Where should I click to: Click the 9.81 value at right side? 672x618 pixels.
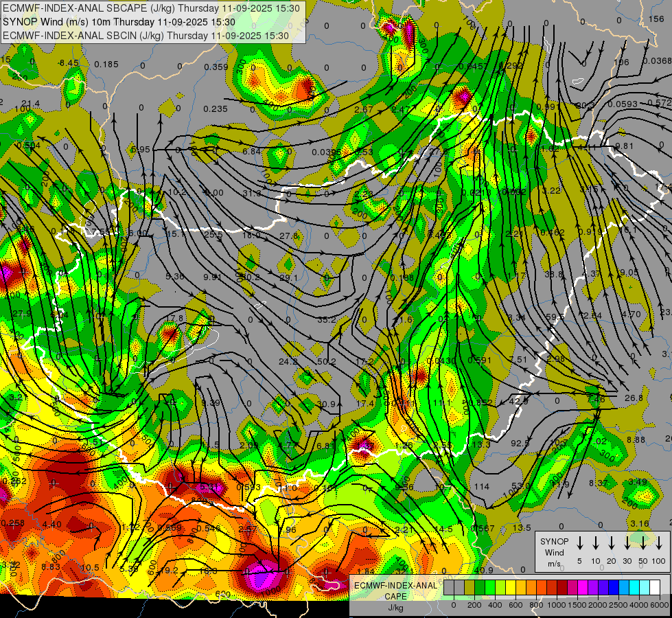point(624,146)
